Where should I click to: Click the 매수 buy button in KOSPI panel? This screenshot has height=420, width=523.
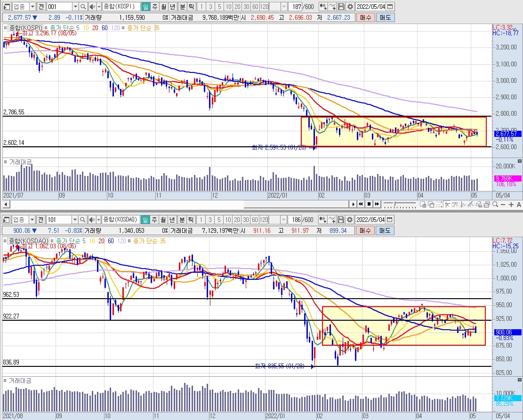pyautogui.click(x=365, y=17)
